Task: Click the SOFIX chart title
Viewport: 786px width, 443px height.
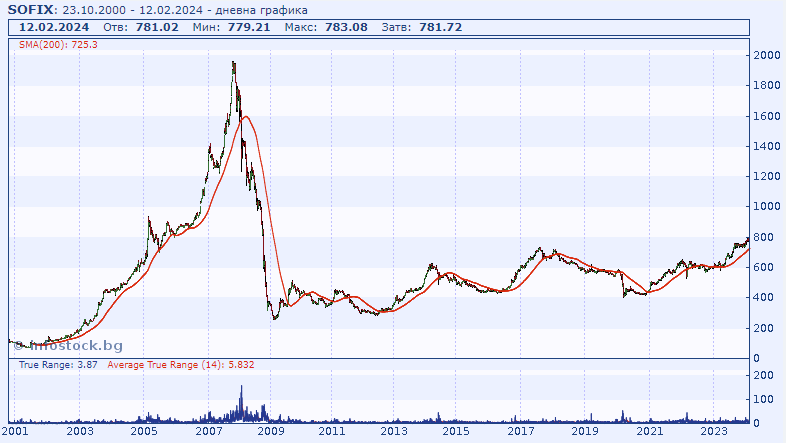Action: 31,10
